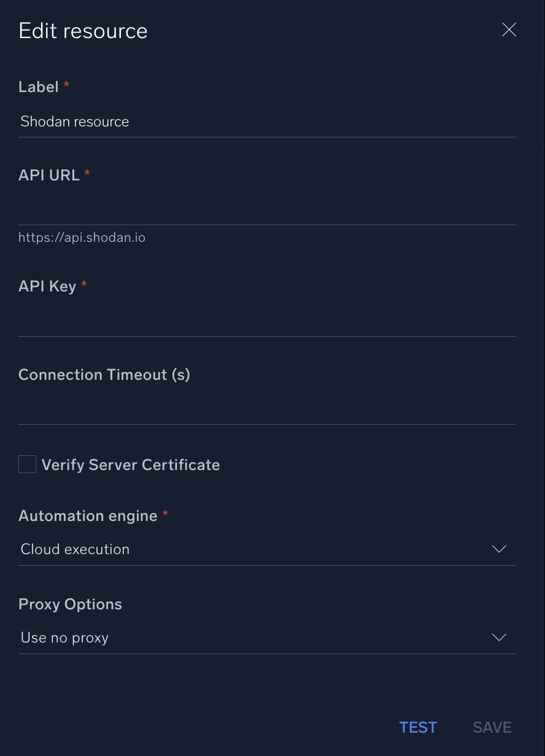Screen dimensions: 545x756
Task: Expand the Cloud execution selector
Action: (267, 549)
